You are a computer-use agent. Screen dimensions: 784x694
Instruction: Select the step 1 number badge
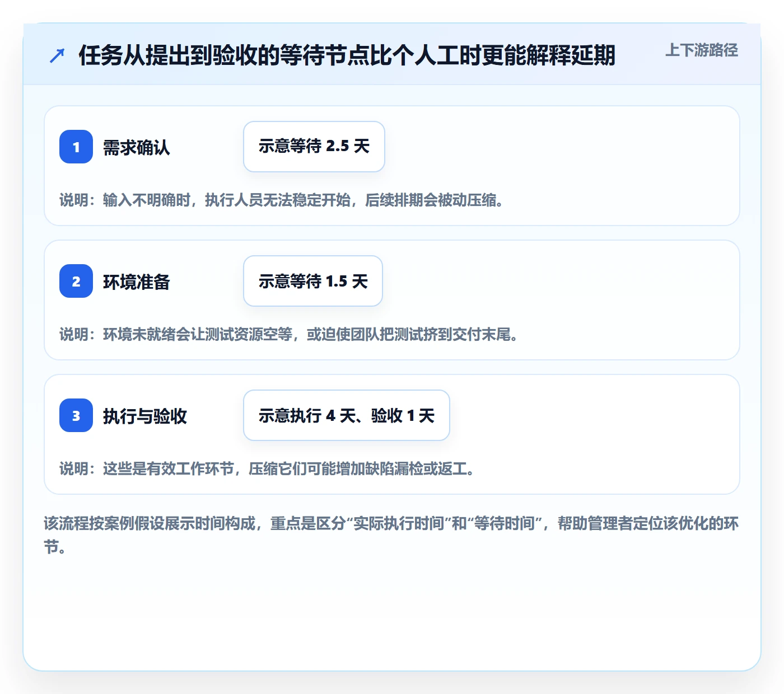(x=76, y=147)
